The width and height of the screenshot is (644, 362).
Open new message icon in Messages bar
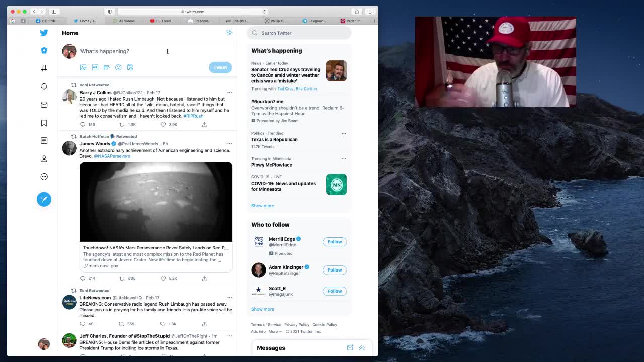[x=350, y=348]
